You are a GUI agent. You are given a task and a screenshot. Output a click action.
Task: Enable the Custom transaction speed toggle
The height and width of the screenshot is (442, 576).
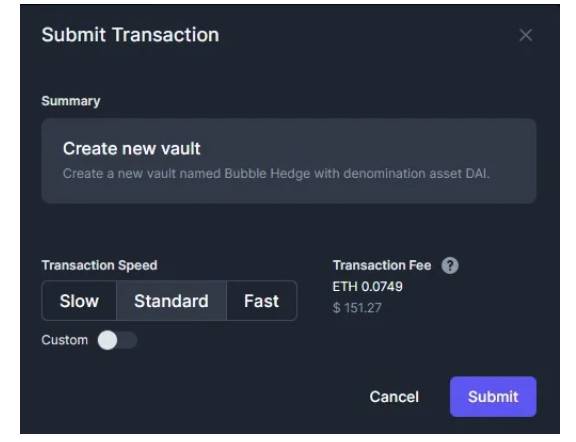click(118, 340)
